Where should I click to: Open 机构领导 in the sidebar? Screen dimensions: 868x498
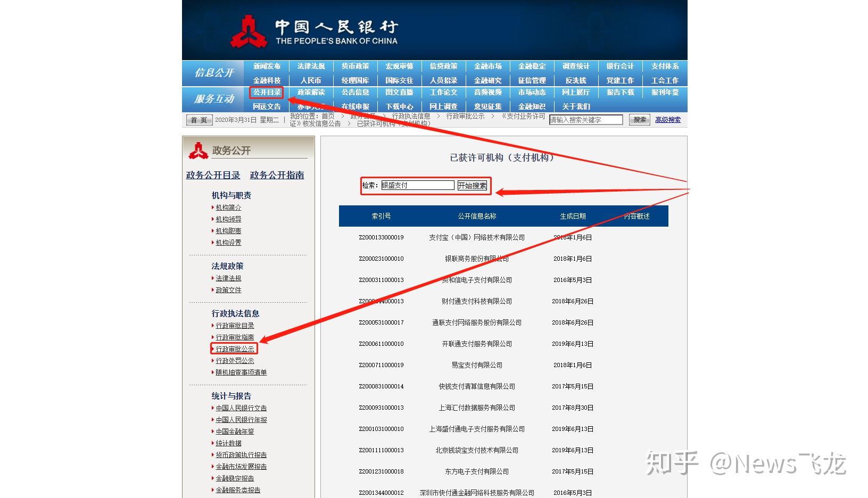pyautogui.click(x=228, y=219)
